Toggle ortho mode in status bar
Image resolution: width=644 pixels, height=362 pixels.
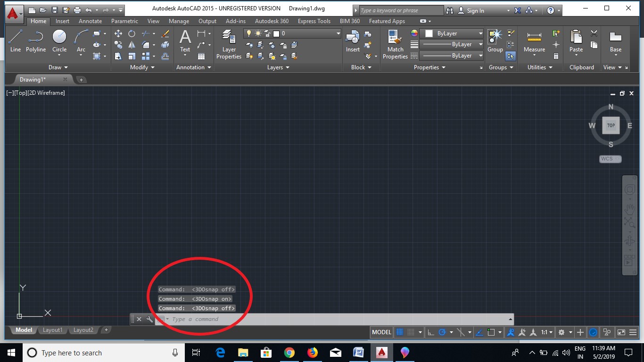[430, 332]
